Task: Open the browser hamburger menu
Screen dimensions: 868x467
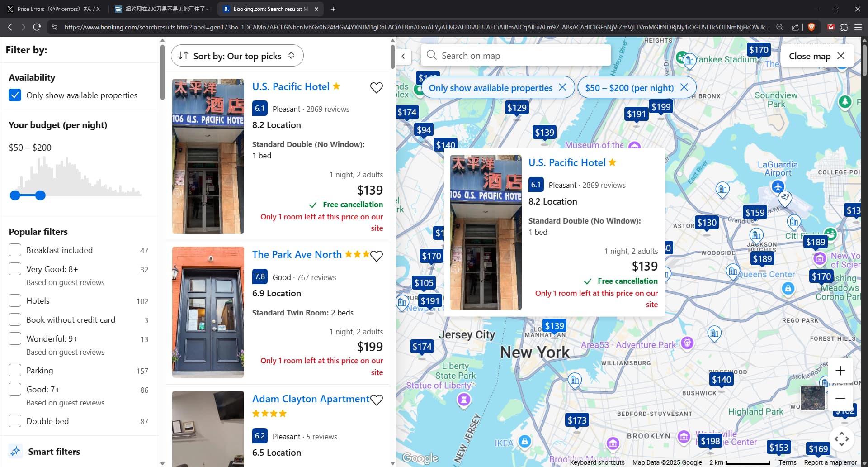Action: pyautogui.click(x=858, y=27)
